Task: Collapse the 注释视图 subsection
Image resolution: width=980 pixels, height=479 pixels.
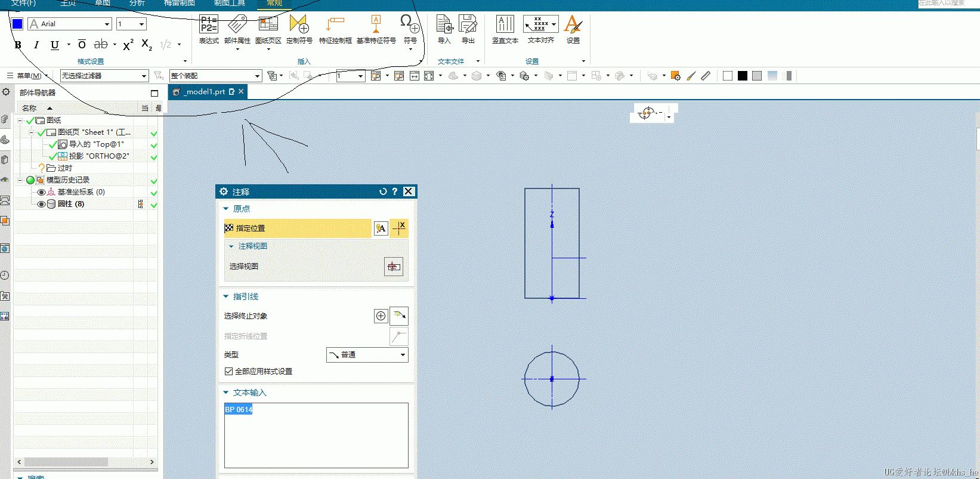Action: [x=231, y=246]
